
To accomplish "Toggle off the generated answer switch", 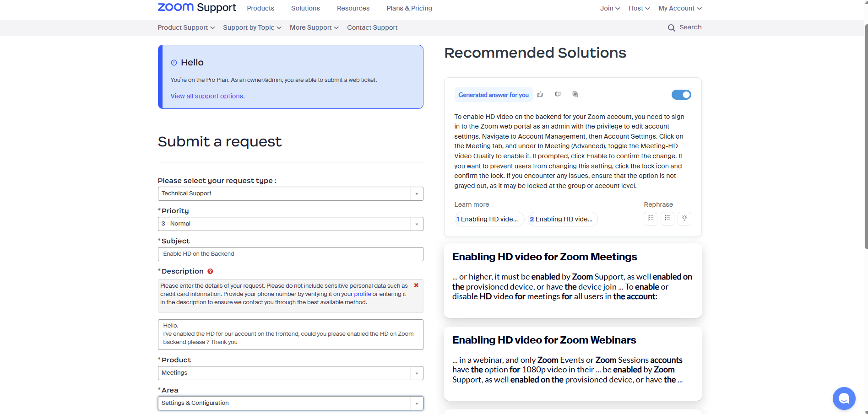I will (x=681, y=95).
